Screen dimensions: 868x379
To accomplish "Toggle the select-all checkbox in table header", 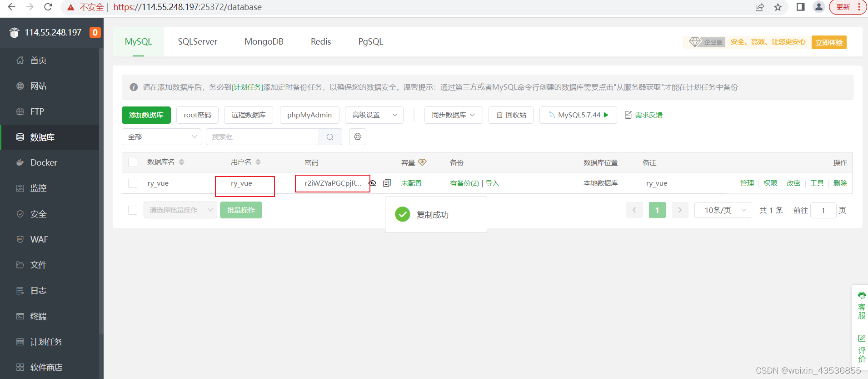I will point(133,162).
